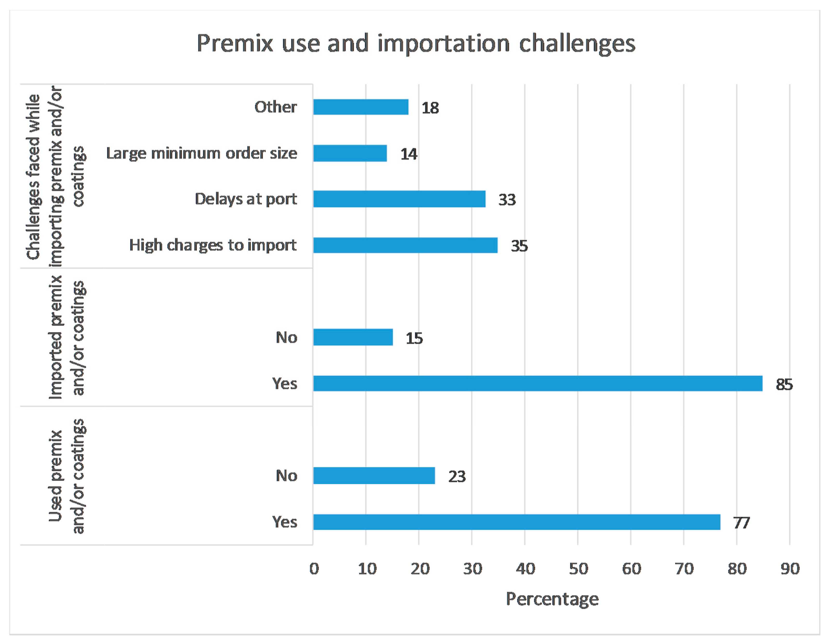Click the 'Yes' bar valued 77
This screenshot has height=644, width=830.
tap(516, 522)
